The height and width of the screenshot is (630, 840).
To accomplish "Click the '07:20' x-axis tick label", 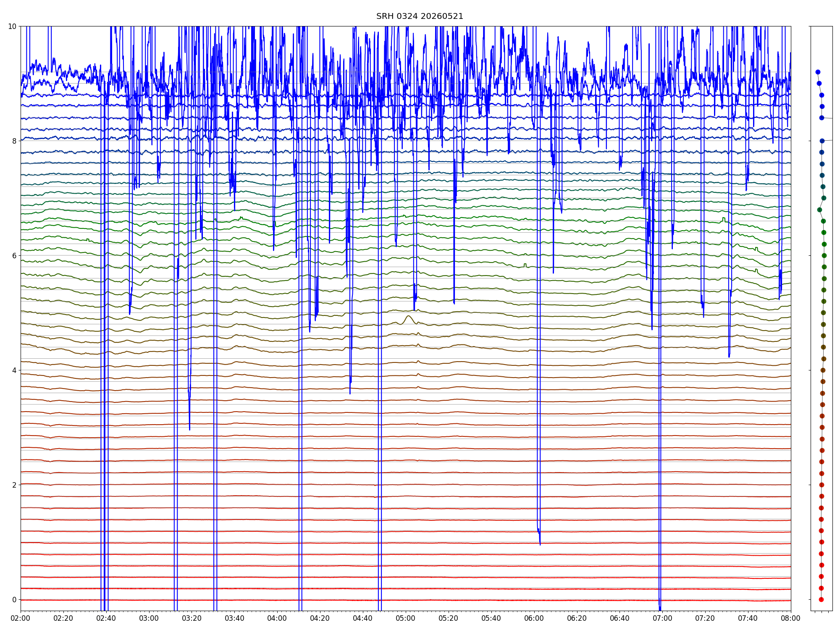I will click(705, 618).
